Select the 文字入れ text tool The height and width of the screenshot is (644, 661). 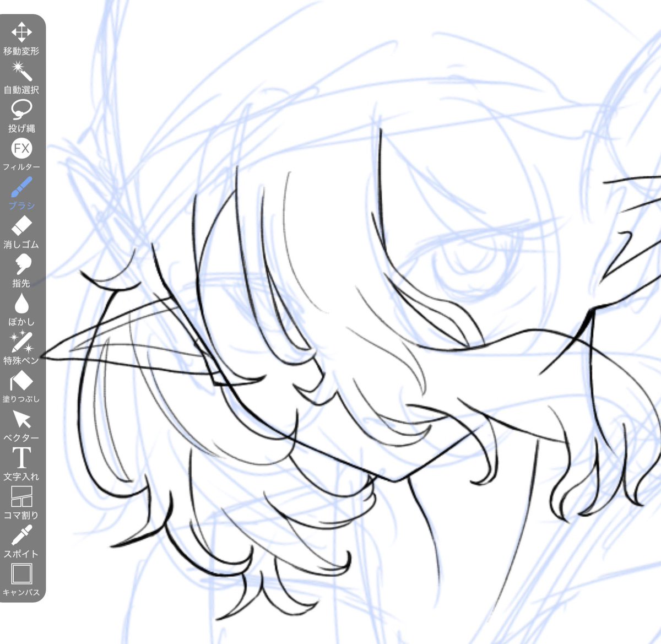21,464
